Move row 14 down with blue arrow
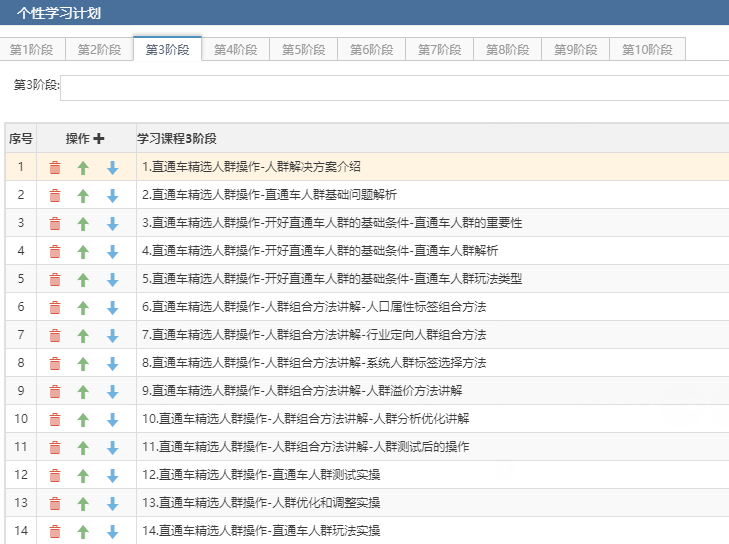Image resolution: width=729 pixels, height=544 pixels. (x=112, y=532)
